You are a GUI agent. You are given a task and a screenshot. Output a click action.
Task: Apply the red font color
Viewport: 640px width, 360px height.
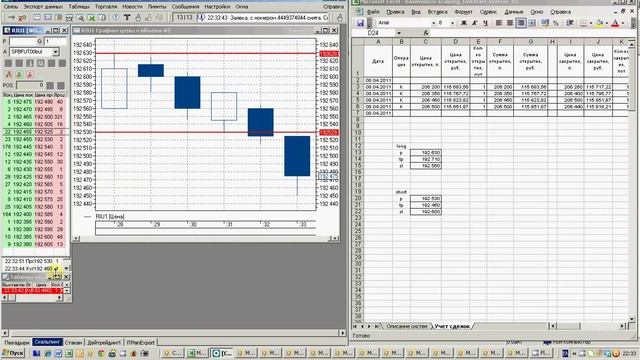(615, 23)
